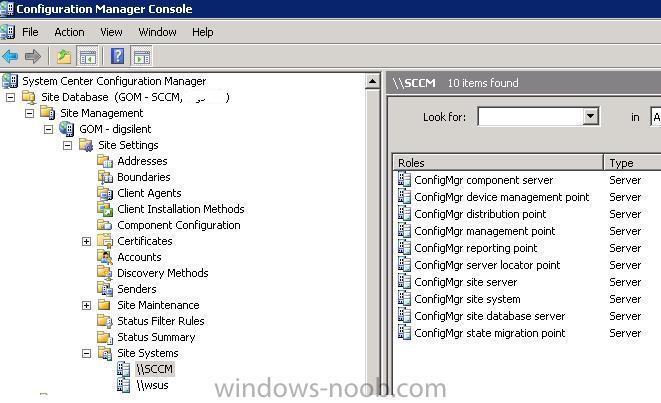Click the tree pane scroll up arrow
The image size is (661, 403).
pos(372,81)
